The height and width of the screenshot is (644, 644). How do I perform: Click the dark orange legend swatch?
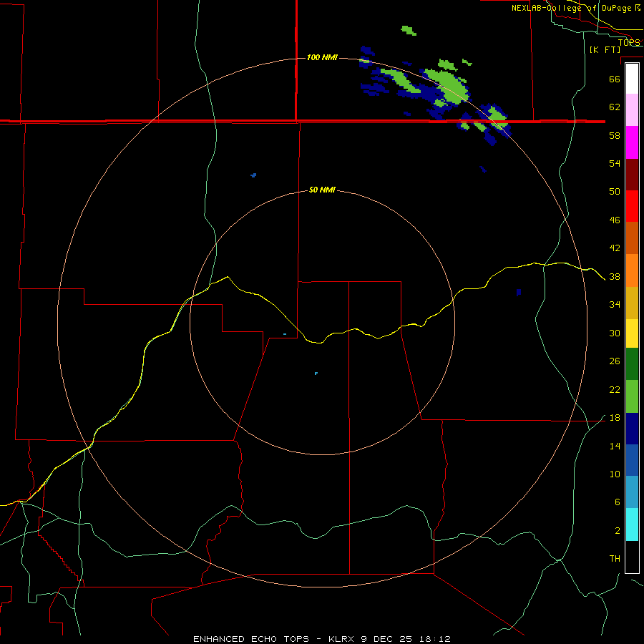632,238
